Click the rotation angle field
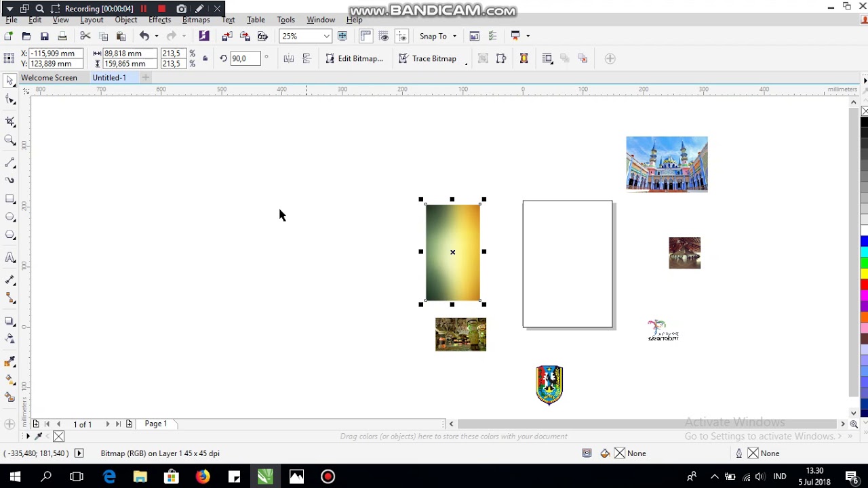Image resolution: width=868 pixels, height=488 pixels. 245,58
